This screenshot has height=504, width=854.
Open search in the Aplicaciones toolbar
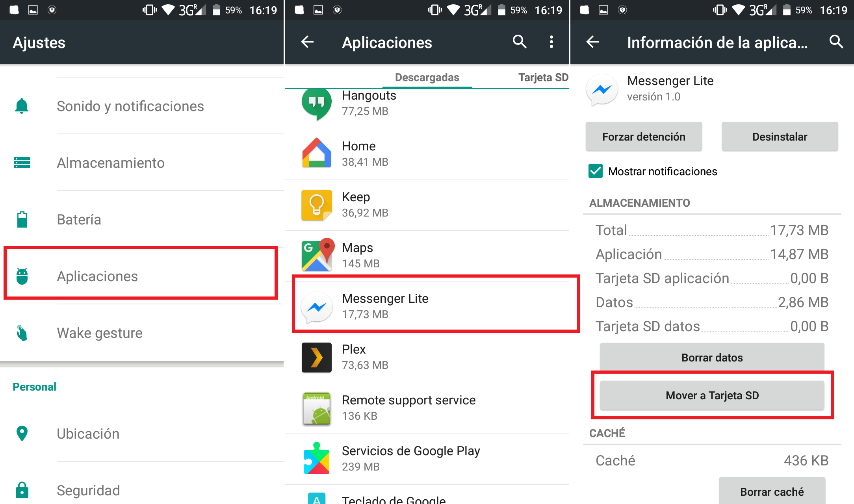pyautogui.click(x=520, y=41)
